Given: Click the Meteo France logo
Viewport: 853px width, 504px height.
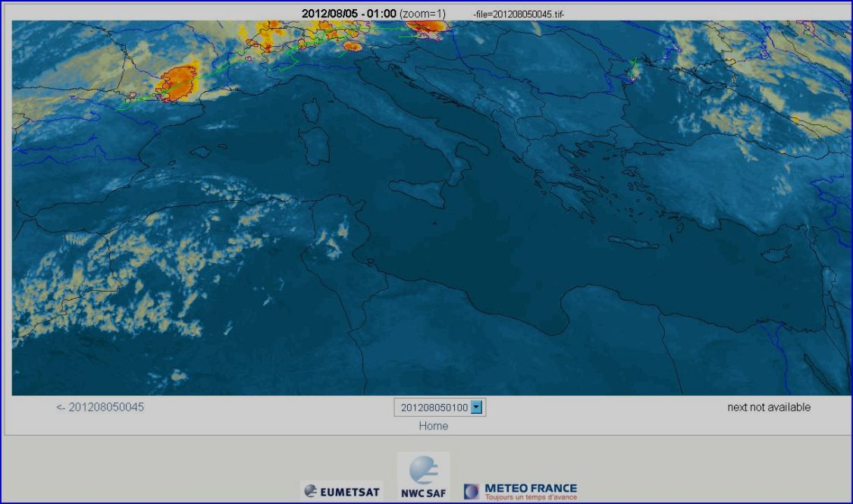Looking at the screenshot, I should click(520, 491).
